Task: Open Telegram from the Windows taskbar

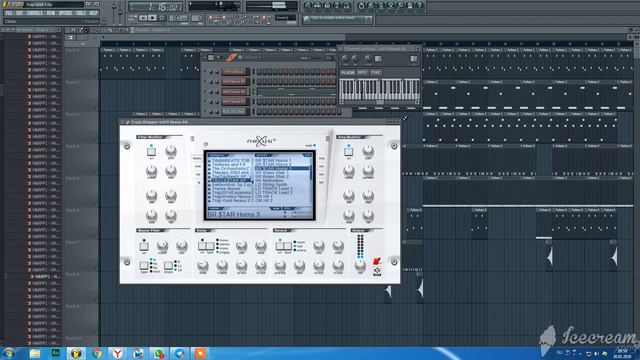Action: click(x=180, y=353)
